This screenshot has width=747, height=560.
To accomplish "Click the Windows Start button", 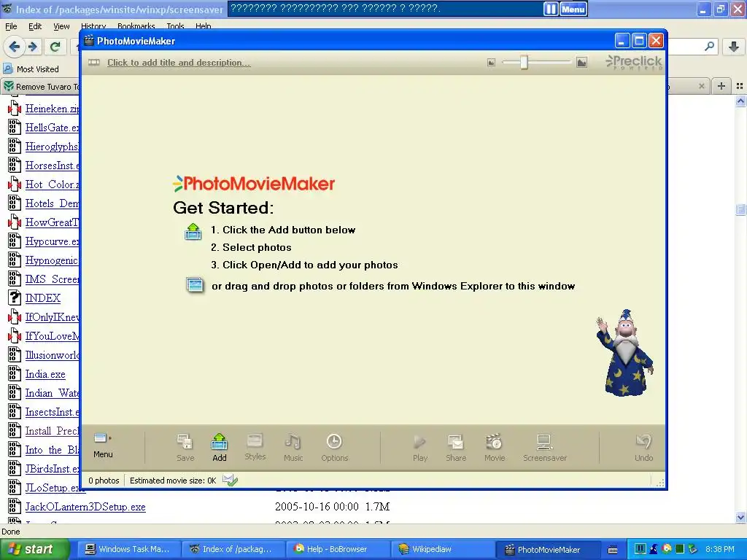I will (x=34, y=549).
